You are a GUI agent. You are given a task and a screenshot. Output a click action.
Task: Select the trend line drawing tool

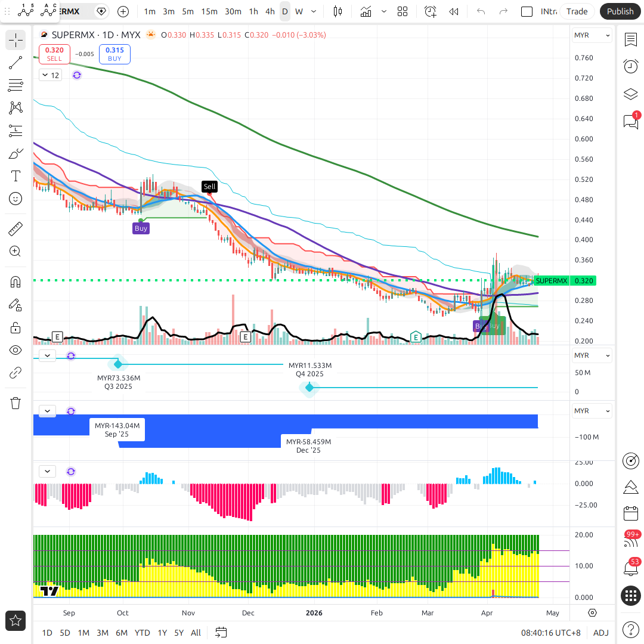(x=16, y=63)
